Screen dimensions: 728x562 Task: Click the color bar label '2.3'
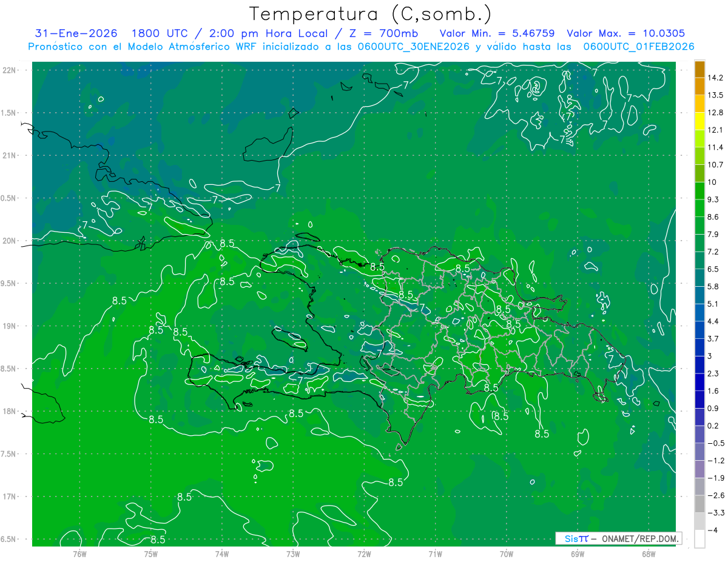tap(713, 373)
